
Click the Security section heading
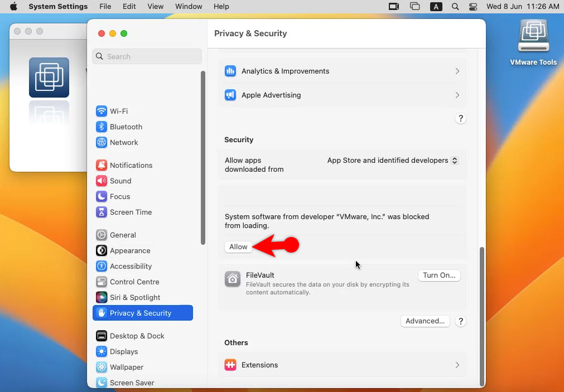click(239, 139)
